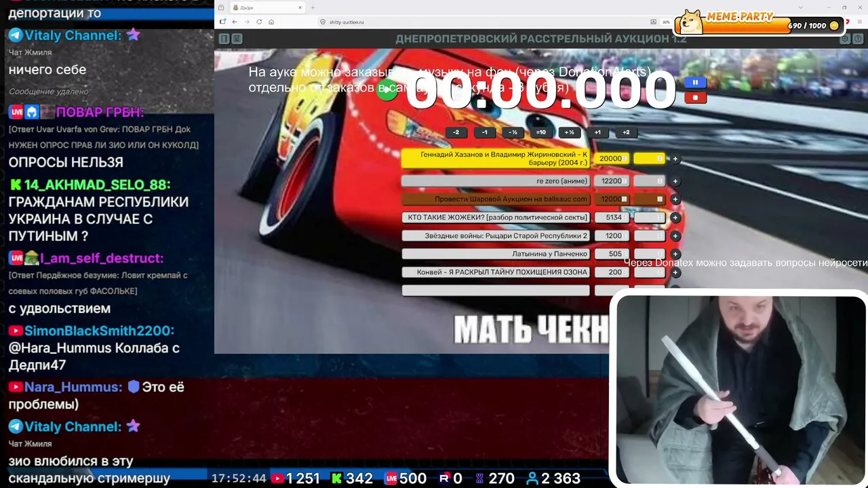Click the plus icon for the Звёздные войны lot
868x488 pixels.
(675, 236)
